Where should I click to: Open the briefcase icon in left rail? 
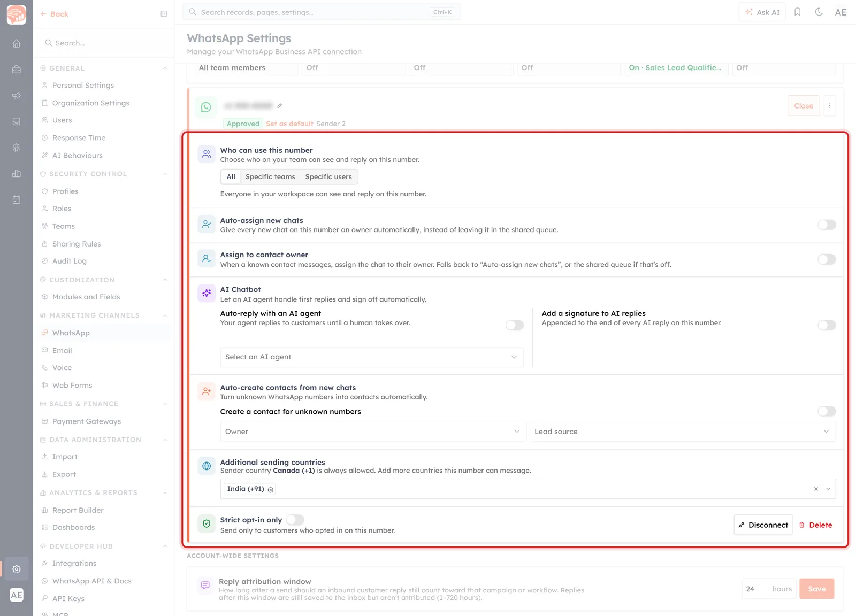point(17,70)
